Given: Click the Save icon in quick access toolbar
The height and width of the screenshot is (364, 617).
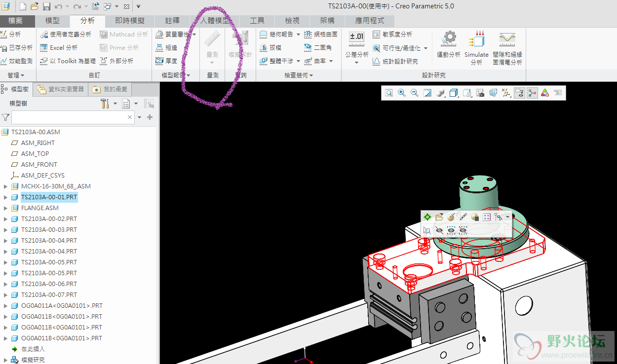Looking at the screenshot, I should click(46, 6).
